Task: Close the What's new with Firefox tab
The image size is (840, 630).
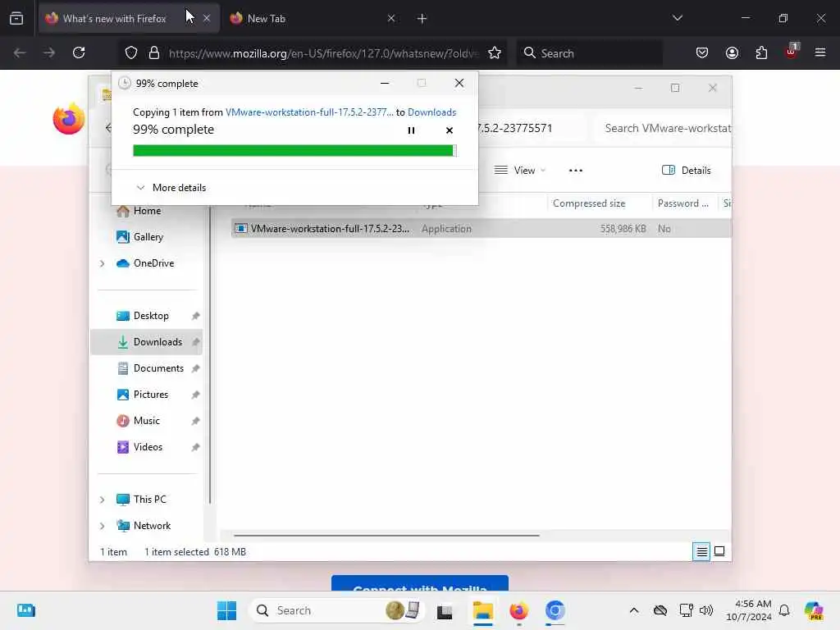Action: tap(207, 19)
